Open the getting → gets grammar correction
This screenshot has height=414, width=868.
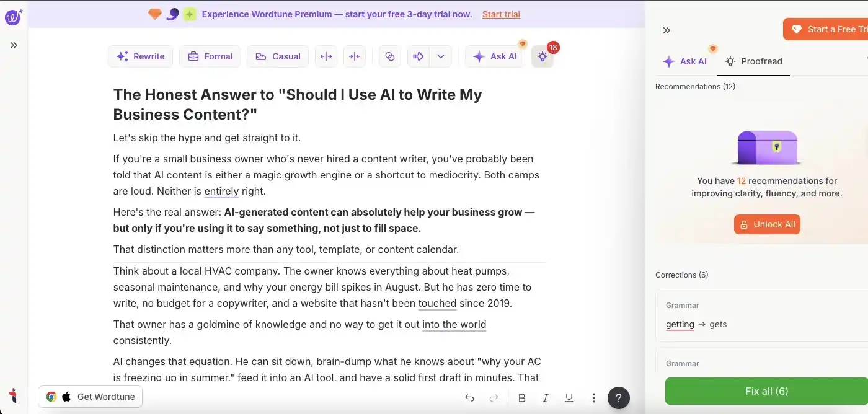pos(762,315)
